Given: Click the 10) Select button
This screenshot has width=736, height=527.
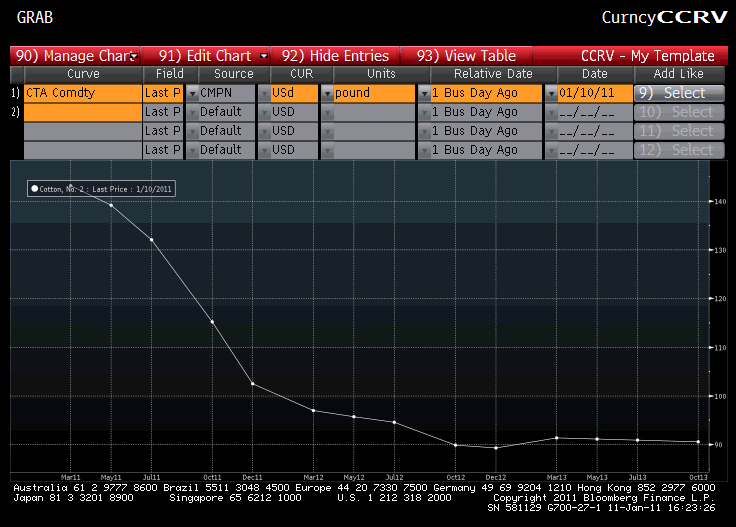Looking at the screenshot, I should click(679, 112).
